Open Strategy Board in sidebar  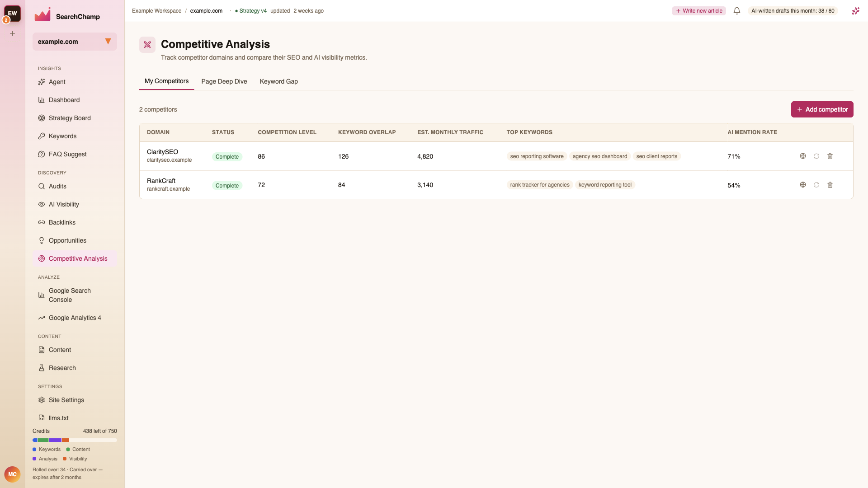click(x=75, y=118)
